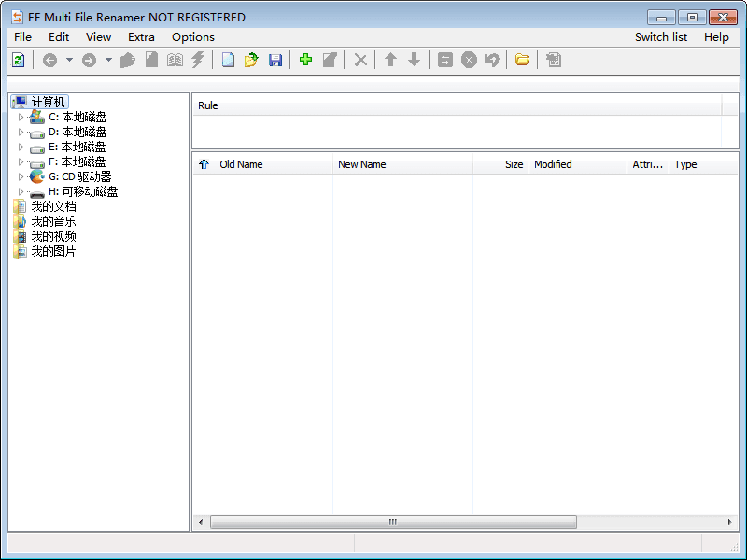Expand the H: 可移动磁盘 node
This screenshot has width=747, height=560.
click(x=21, y=191)
